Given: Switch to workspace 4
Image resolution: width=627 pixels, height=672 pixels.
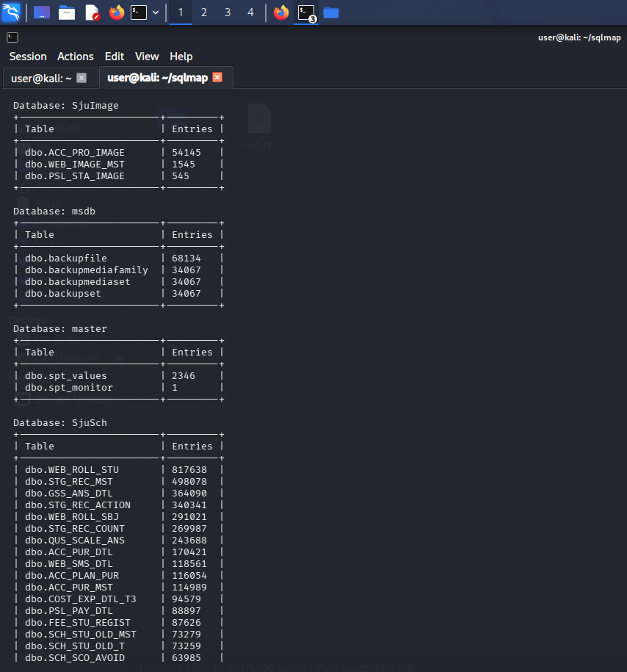Looking at the screenshot, I should click(250, 12).
